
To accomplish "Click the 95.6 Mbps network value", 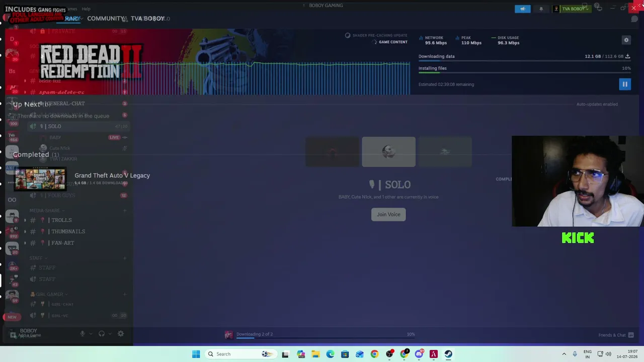I will pyautogui.click(x=436, y=43).
